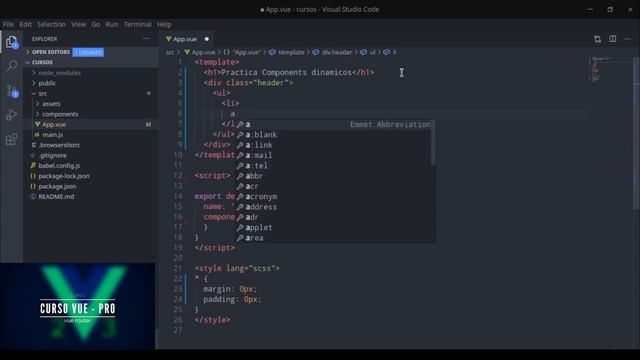640x360 pixels.
Task: Choose the 'a' Emmet suggestion
Action: click(x=334, y=124)
